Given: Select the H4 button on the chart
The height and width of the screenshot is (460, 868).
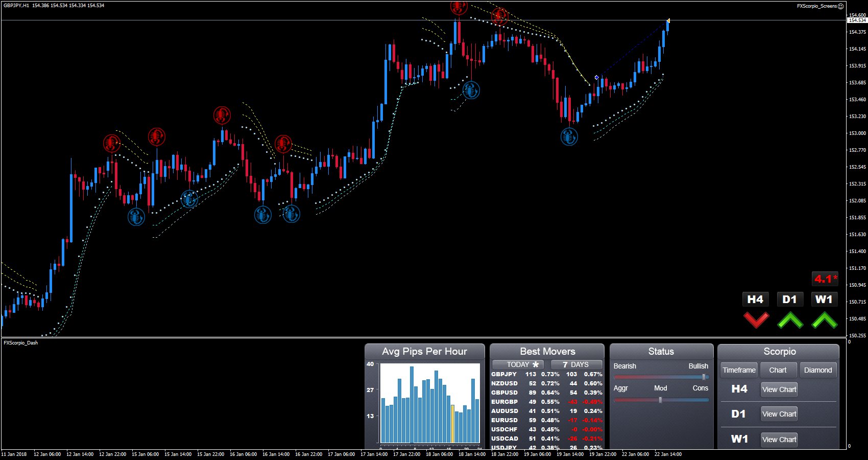Looking at the screenshot, I should (755, 300).
